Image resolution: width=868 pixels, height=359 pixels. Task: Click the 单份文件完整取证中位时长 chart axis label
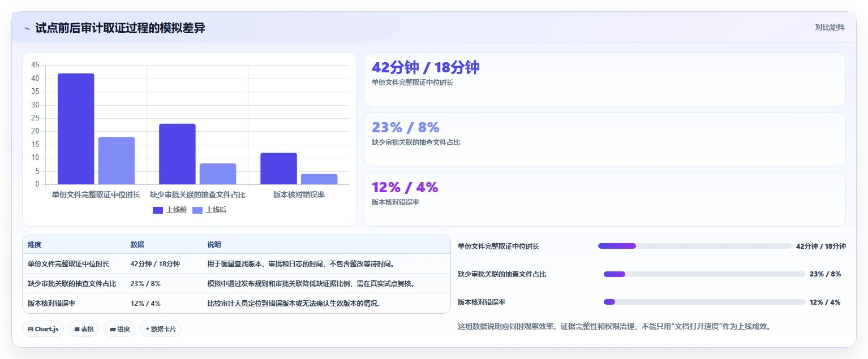96,194
